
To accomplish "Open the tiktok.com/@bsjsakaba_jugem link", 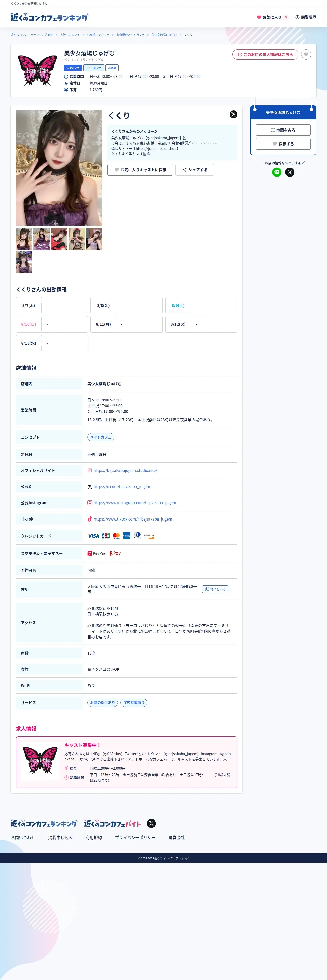I will [x=133, y=519].
